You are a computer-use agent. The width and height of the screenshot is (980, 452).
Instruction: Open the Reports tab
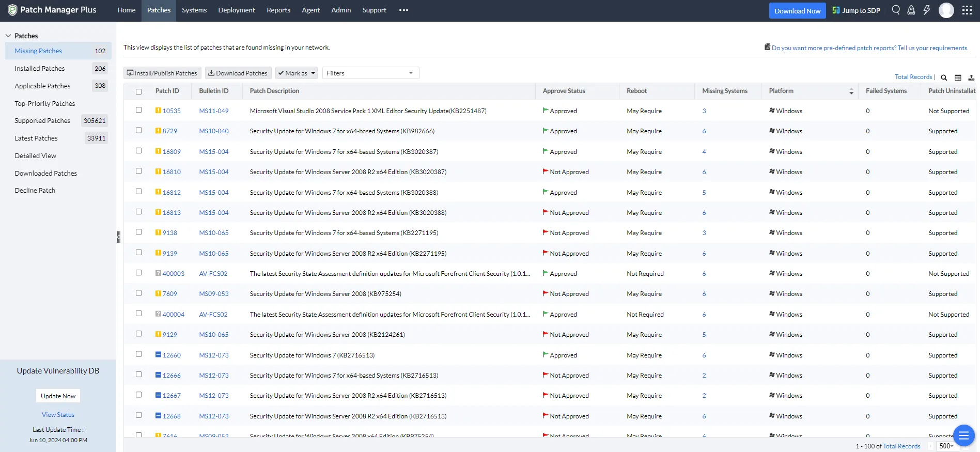point(278,10)
